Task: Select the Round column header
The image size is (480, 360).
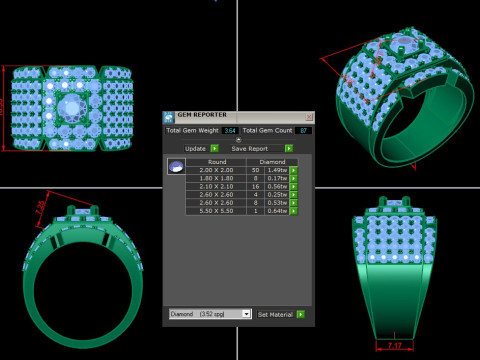Action: pyautogui.click(x=216, y=162)
